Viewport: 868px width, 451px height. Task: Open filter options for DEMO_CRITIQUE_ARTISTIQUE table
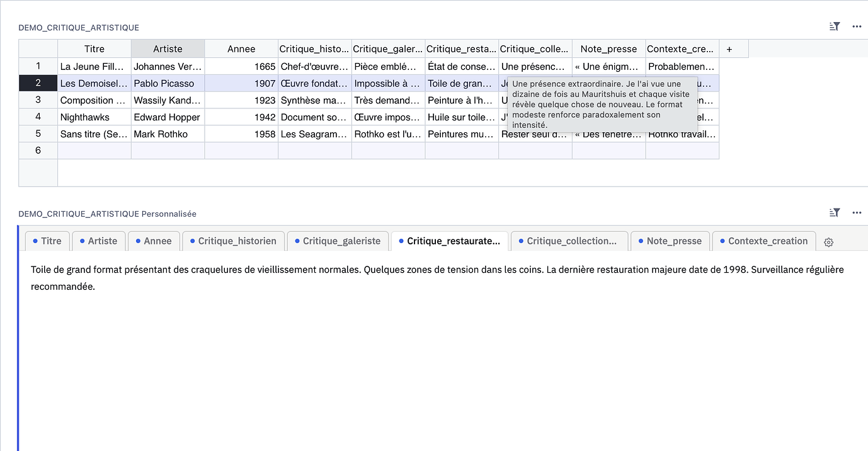(834, 26)
